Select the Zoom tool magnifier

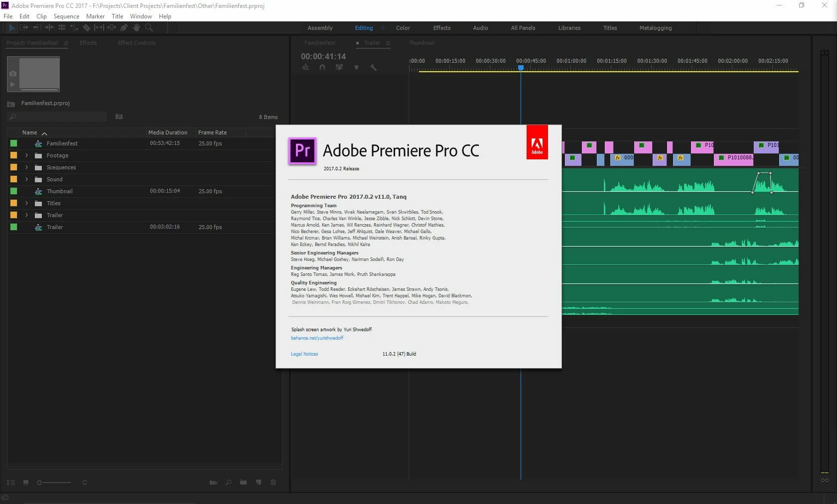coord(149,28)
